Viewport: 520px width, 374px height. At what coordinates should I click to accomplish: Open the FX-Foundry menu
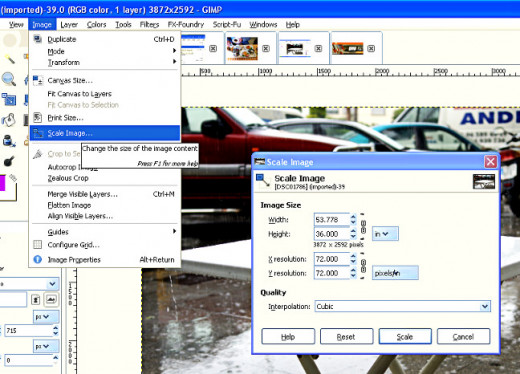coord(186,25)
